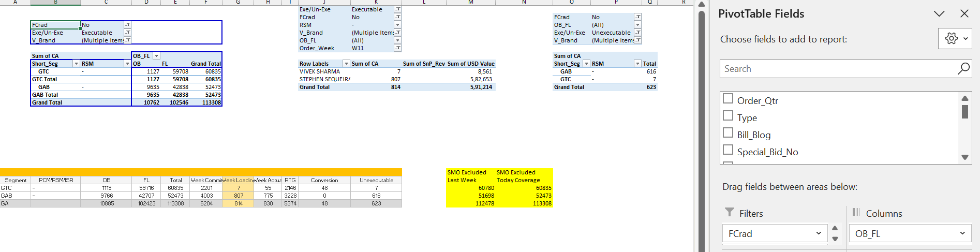Open Task Pane Options chevron beside PivotTable Fields

click(939, 14)
